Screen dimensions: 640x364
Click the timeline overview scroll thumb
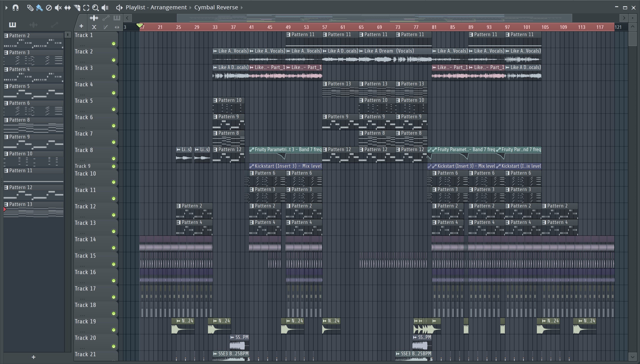(x=374, y=18)
